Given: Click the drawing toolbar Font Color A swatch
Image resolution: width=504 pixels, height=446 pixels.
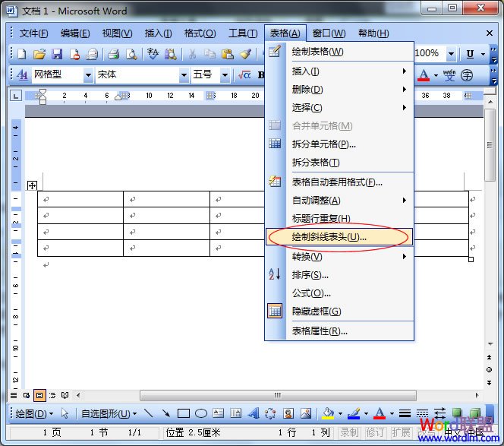Looking at the screenshot, I should pyautogui.click(x=380, y=413).
